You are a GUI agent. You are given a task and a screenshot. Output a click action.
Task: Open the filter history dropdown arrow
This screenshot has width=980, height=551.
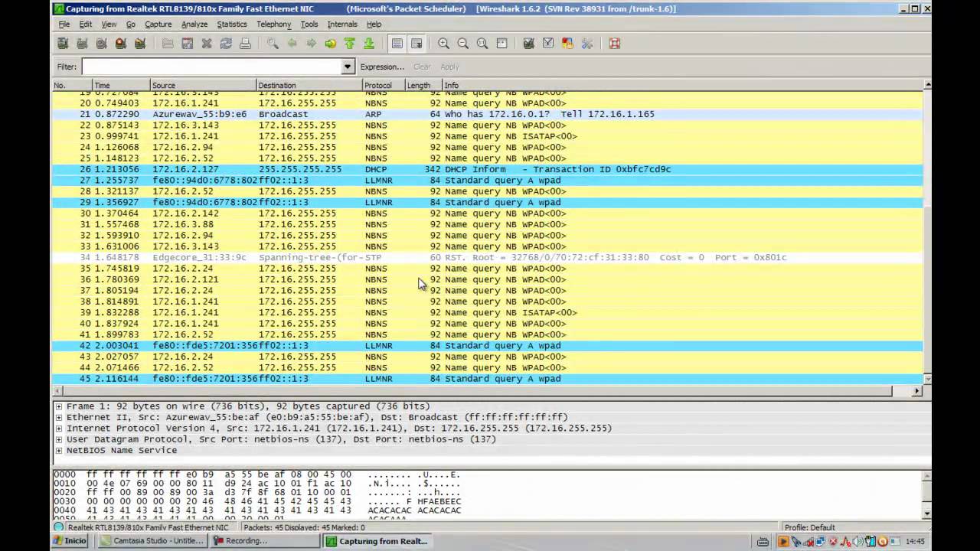point(348,67)
